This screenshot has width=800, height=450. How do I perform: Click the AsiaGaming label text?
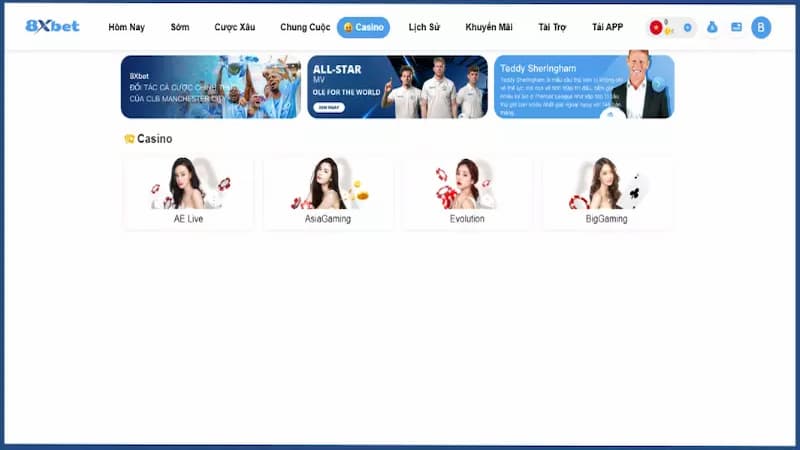pos(328,219)
